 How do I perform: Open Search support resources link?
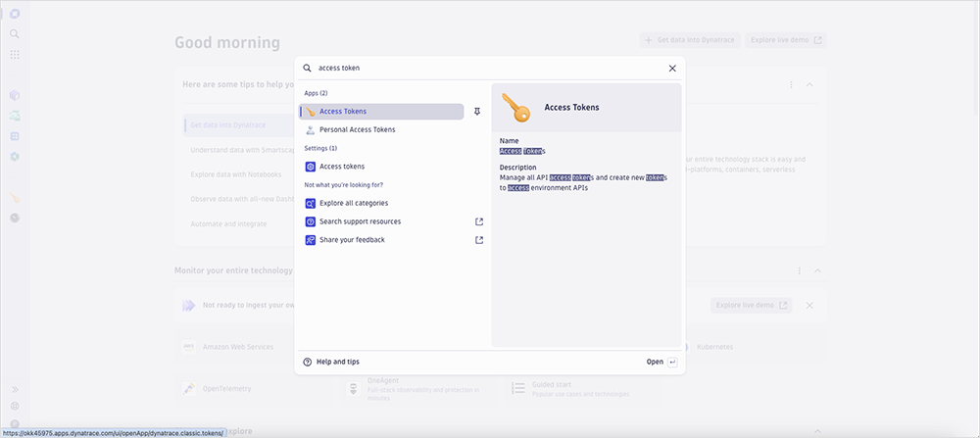pyautogui.click(x=360, y=221)
